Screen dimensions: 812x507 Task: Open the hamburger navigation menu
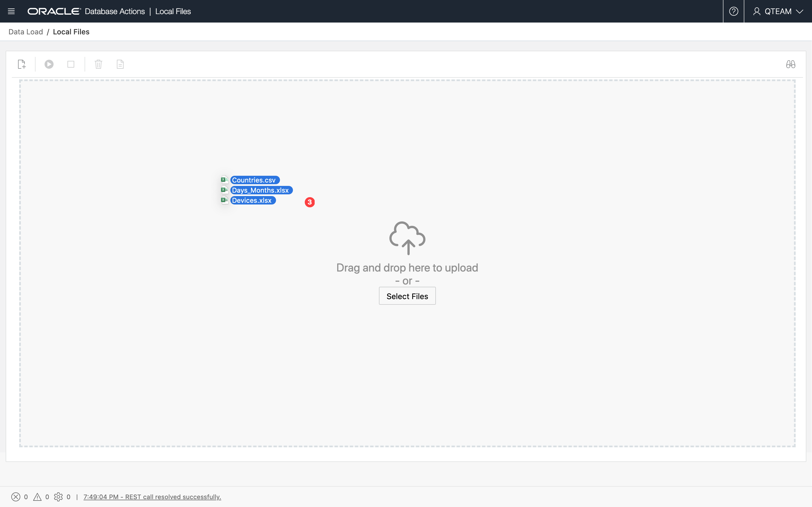[x=11, y=11]
